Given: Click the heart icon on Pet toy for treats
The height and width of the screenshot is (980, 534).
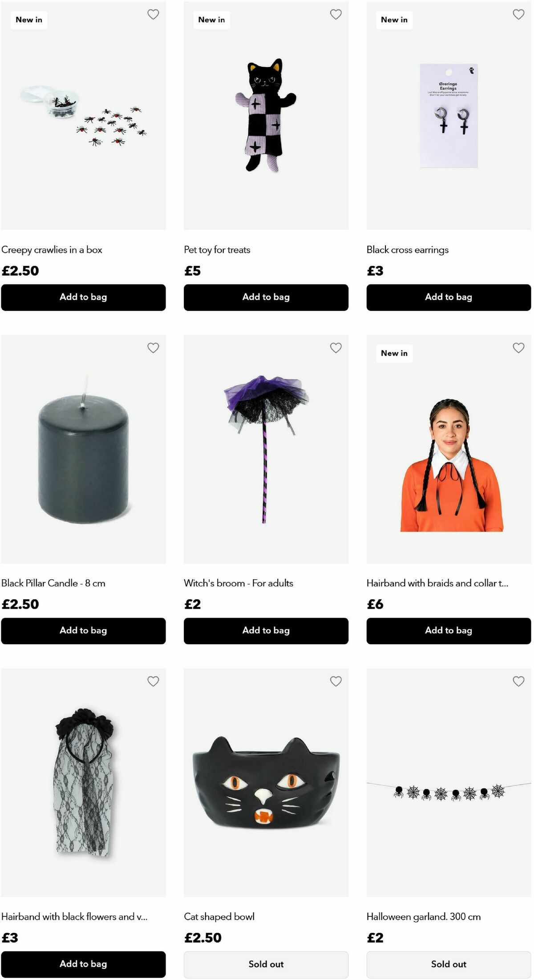Looking at the screenshot, I should (336, 14).
